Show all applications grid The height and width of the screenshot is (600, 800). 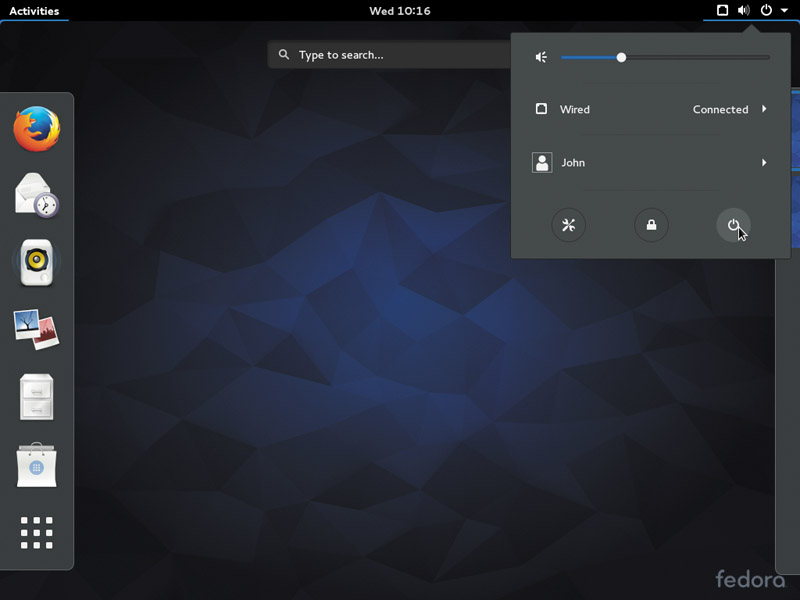click(x=37, y=533)
